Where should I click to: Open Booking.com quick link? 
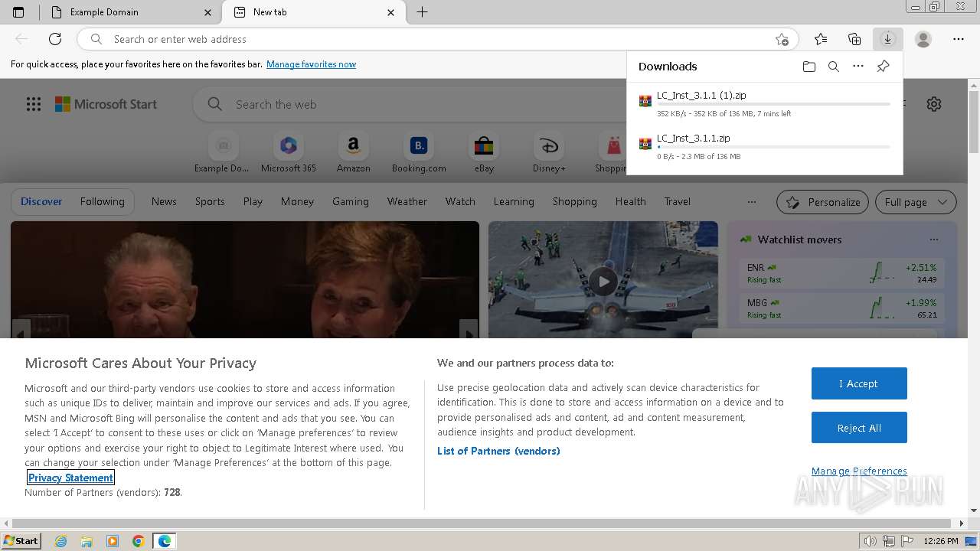pyautogui.click(x=419, y=152)
